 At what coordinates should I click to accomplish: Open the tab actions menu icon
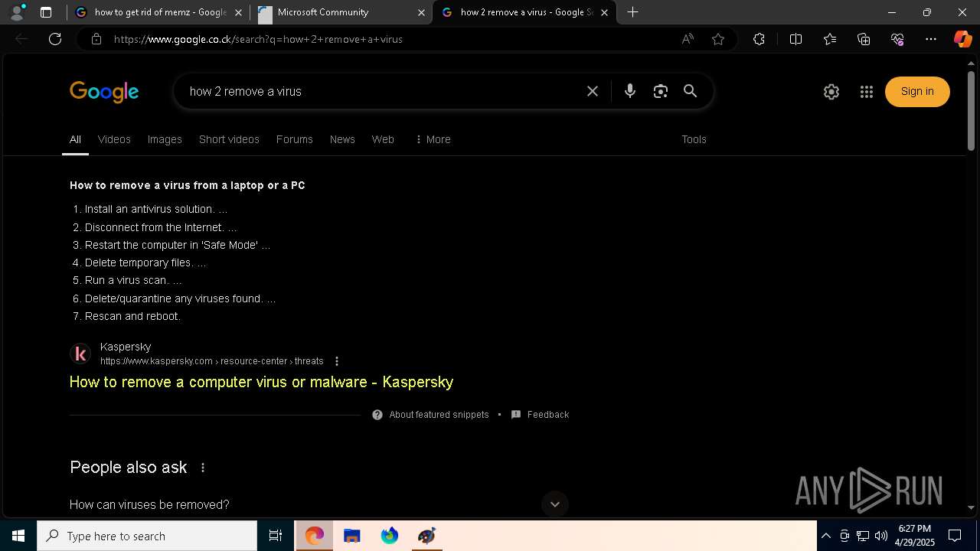(x=46, y=12)
